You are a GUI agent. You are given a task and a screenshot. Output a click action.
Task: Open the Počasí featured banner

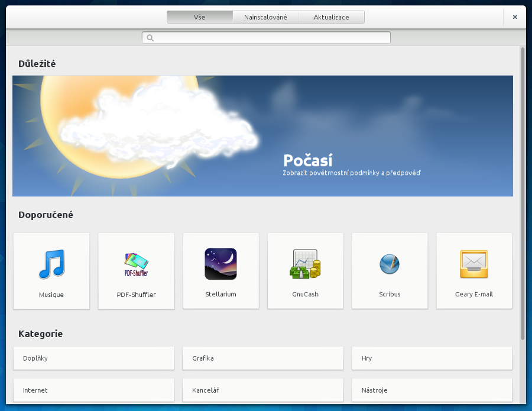[262, 136]
